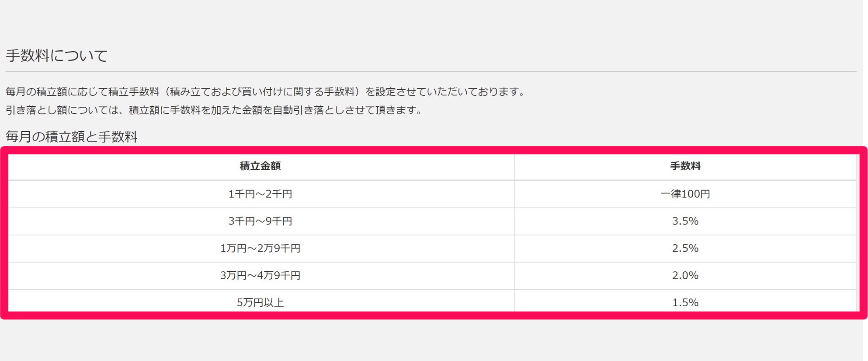Select the 積立金額 column header

coord(260,166)
